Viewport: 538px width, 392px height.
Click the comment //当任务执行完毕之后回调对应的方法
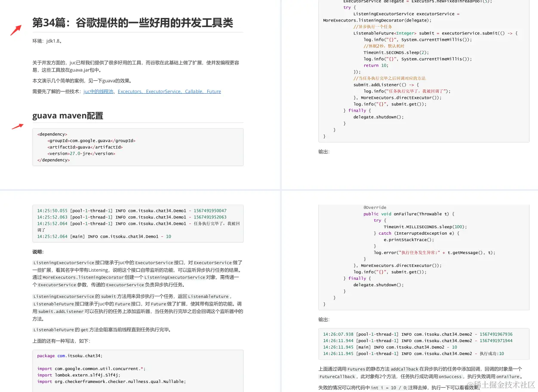pyautogui.click(x=389, y=78)
